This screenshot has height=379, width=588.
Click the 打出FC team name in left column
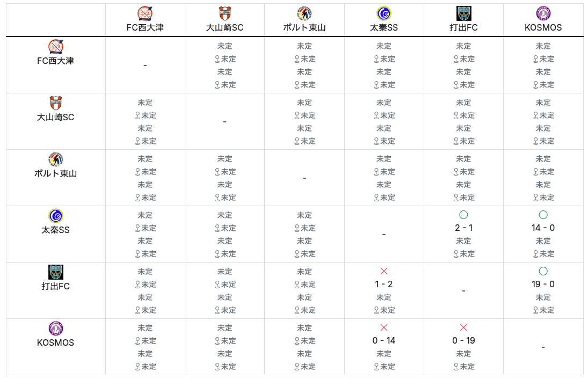click(55, 286)
